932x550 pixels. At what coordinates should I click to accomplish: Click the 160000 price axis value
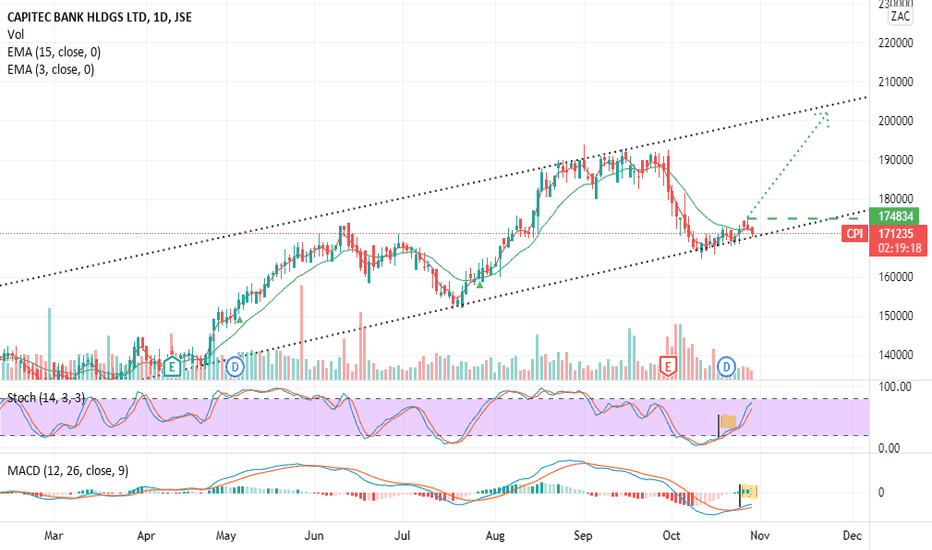(896, 277)
